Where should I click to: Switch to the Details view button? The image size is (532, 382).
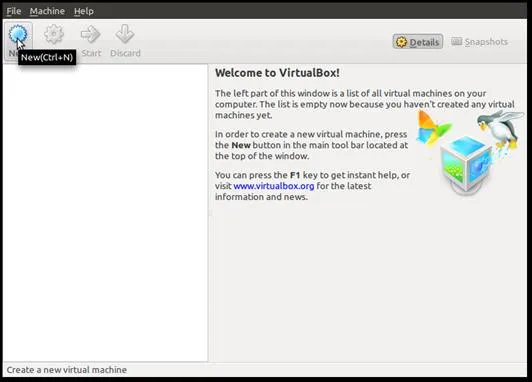click(x=418, y=42)
